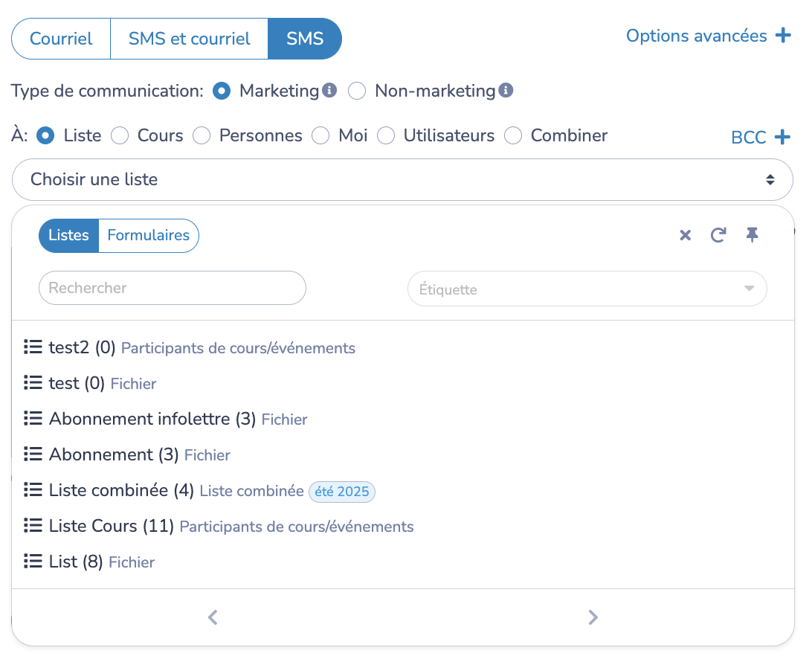This screenshot has height=659, width=812.
Task: Select the Utilisateurs recipient option
Action: (x=386, y=135)
